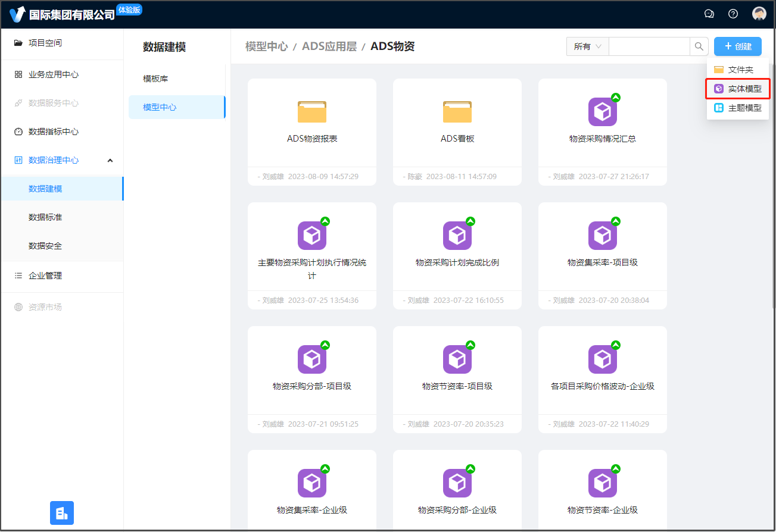Select 主题模型 from create menu

(738, 108)
